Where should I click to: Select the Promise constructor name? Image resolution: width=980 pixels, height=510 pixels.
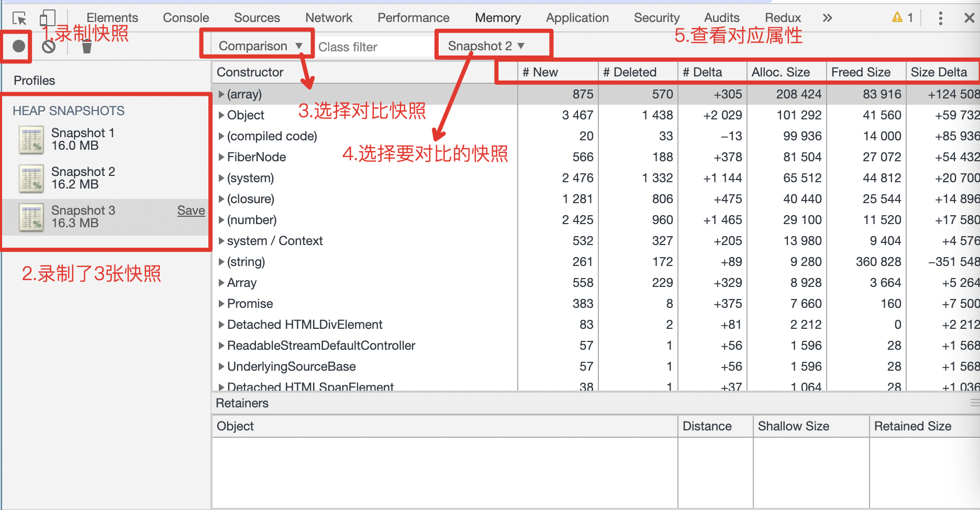(250, 304)
